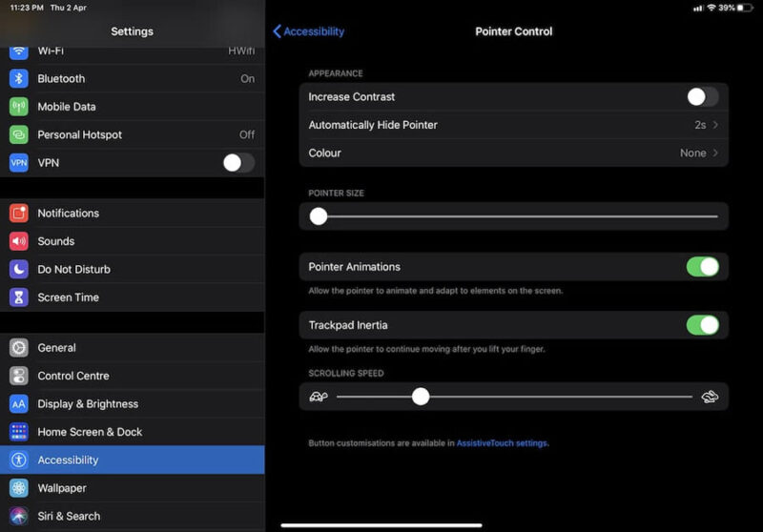This screenshot has width=763, height=532.
Task: Disable the Trackpad Inertia switch
Action: 702,325
